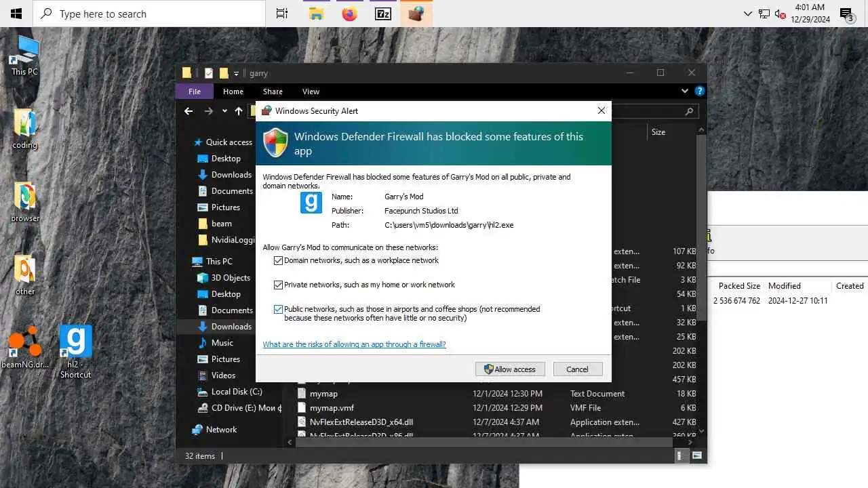Toggle Domain networks checkbox
868x488 pixels.
pyautogui.click(x=278, y=261)
